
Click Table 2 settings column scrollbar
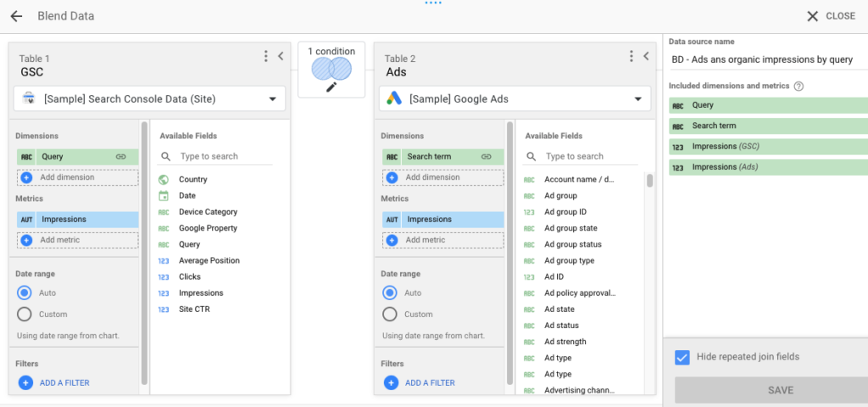509,253
